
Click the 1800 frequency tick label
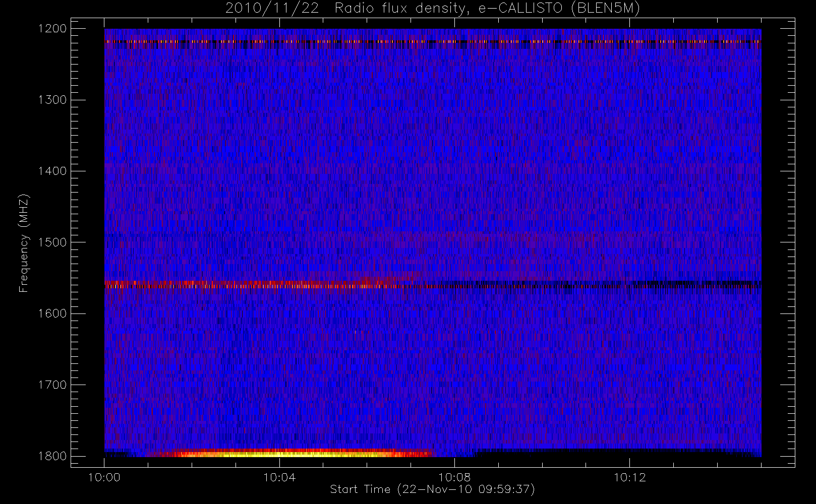click(x=52, y=456)
